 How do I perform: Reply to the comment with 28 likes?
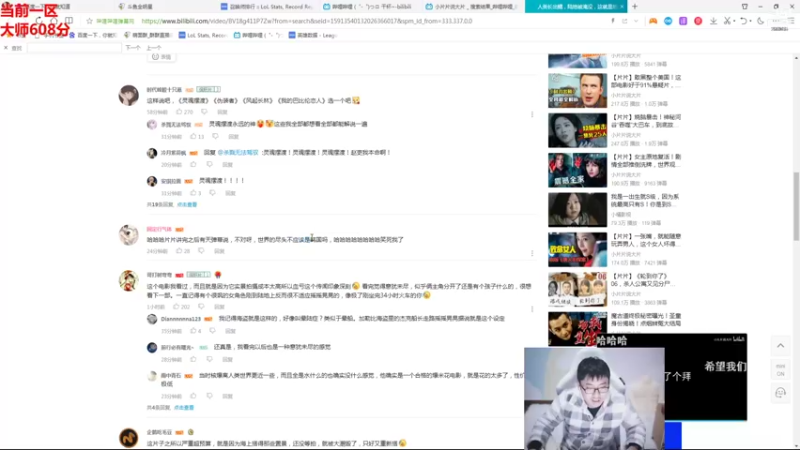pyautogui.click(x=219, y=251)
